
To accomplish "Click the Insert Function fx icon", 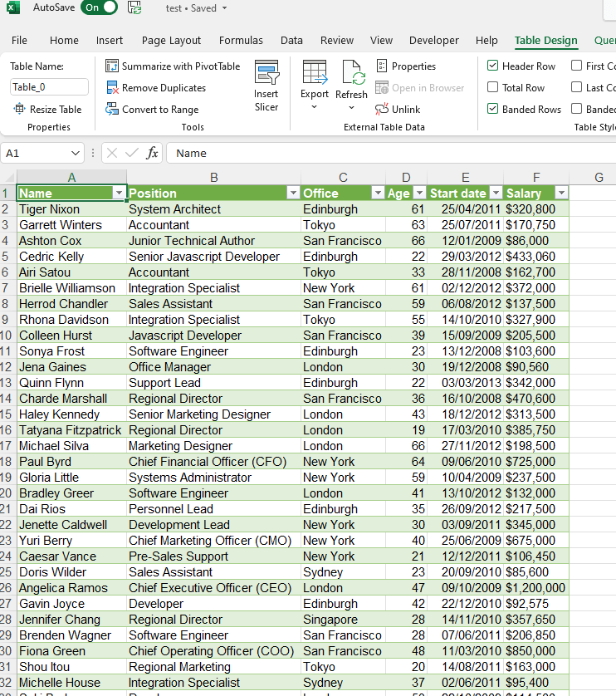I will point(152,153).
